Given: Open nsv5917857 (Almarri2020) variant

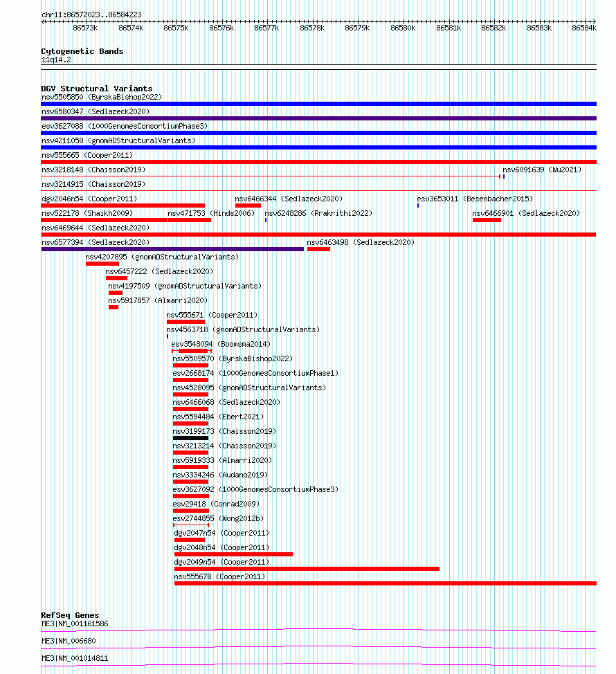Looking at the screenshot, I should click(x=158, y=301).
